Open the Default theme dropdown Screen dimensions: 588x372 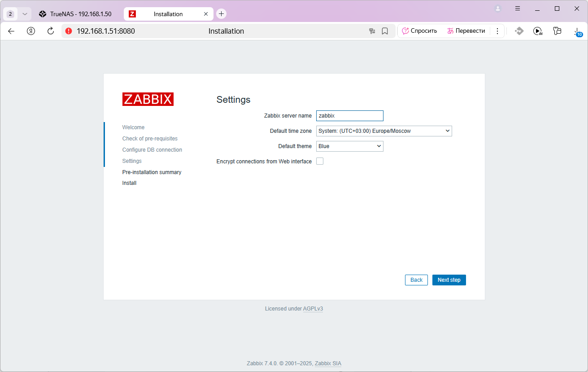pos(350,146)
